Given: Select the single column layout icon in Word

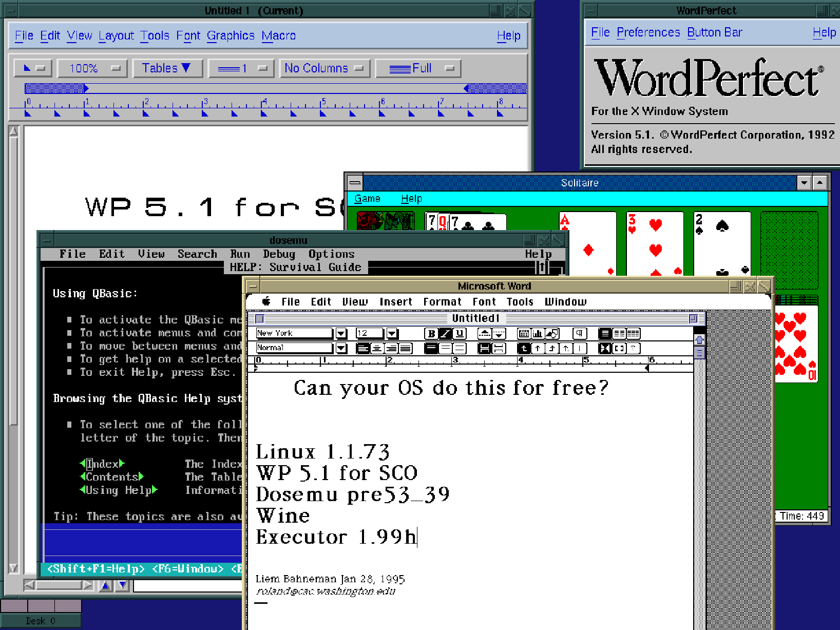Looking at the screenshot, I should pyautogui.click(x=605, y=334).
